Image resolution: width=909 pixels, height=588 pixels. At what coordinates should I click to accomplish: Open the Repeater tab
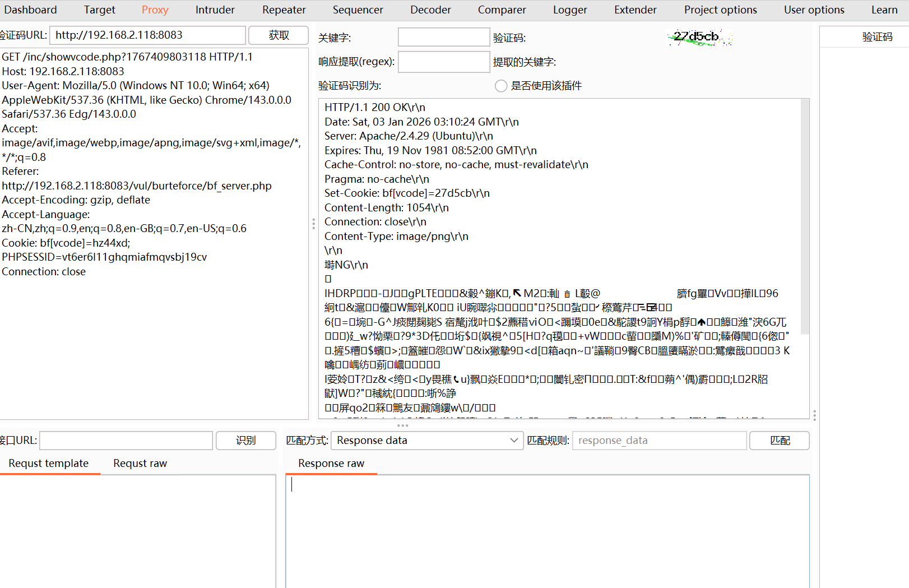point(284,10)
